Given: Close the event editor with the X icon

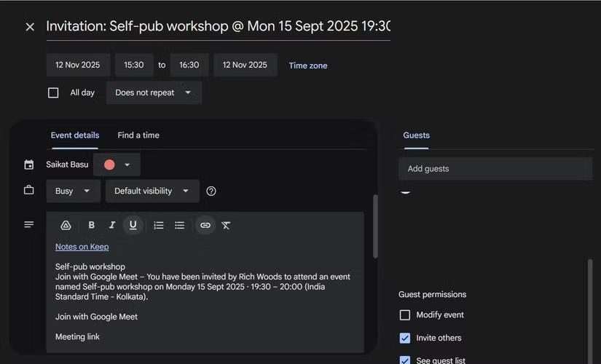Looking at the screenshot, I should [x=30, y=27].
